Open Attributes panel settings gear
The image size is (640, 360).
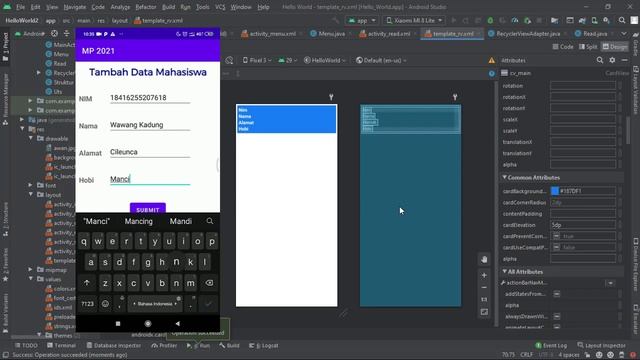point(612,60)
